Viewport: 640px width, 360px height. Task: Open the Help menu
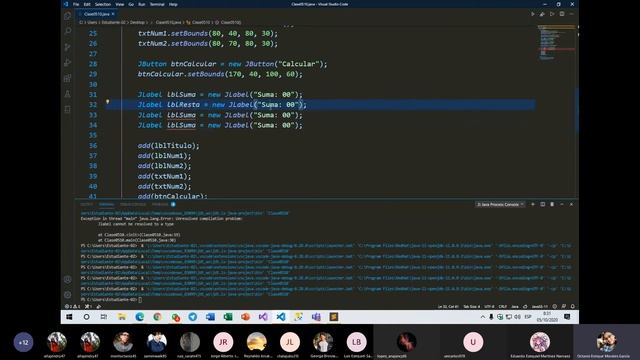point(173,4)
